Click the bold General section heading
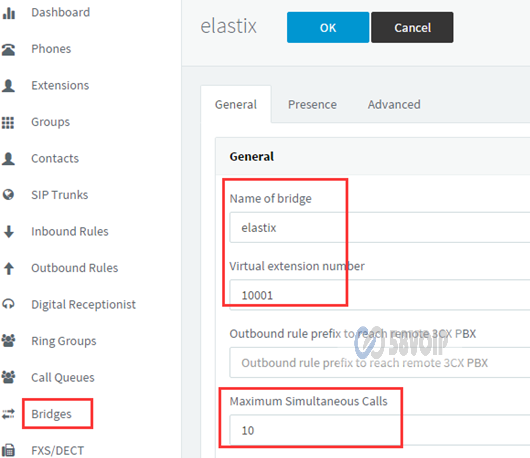Image resolution: width=530 pixels, height=458 pixels. tap(252, 156)
